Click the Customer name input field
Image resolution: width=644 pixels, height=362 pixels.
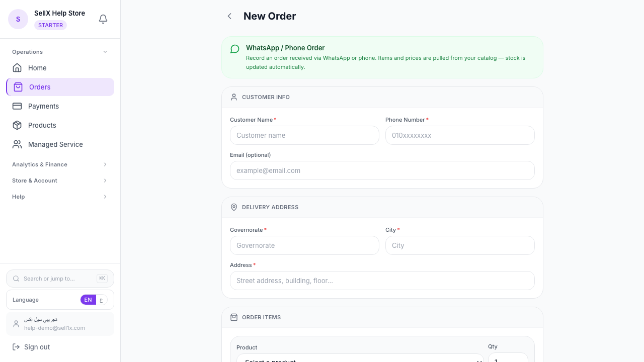click(304, 135)
